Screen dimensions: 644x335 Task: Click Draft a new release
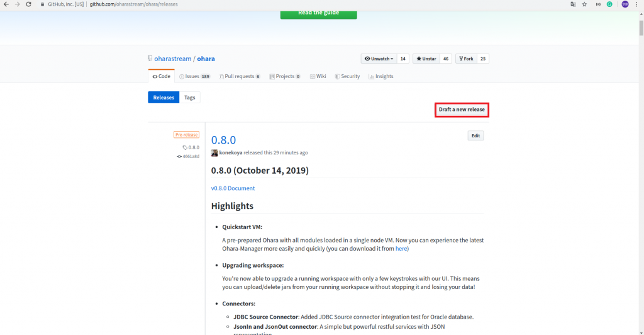pyautogui.click(x=462, y=110)
